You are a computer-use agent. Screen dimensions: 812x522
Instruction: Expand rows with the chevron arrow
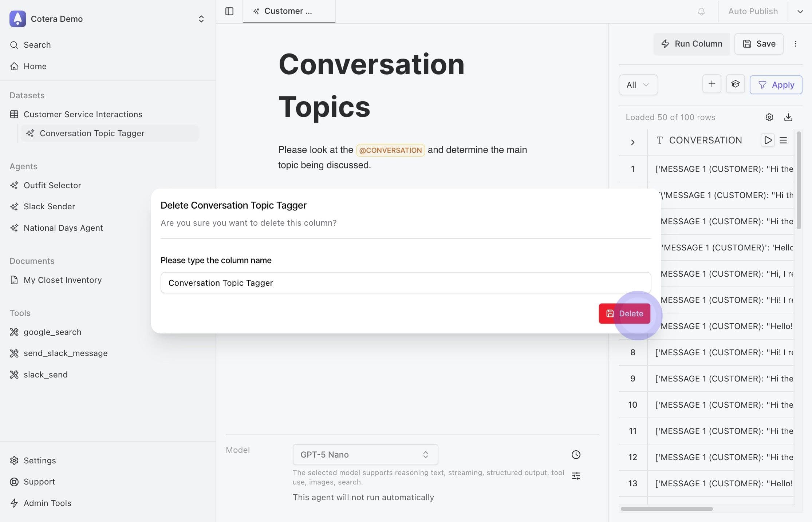(632, 142)
